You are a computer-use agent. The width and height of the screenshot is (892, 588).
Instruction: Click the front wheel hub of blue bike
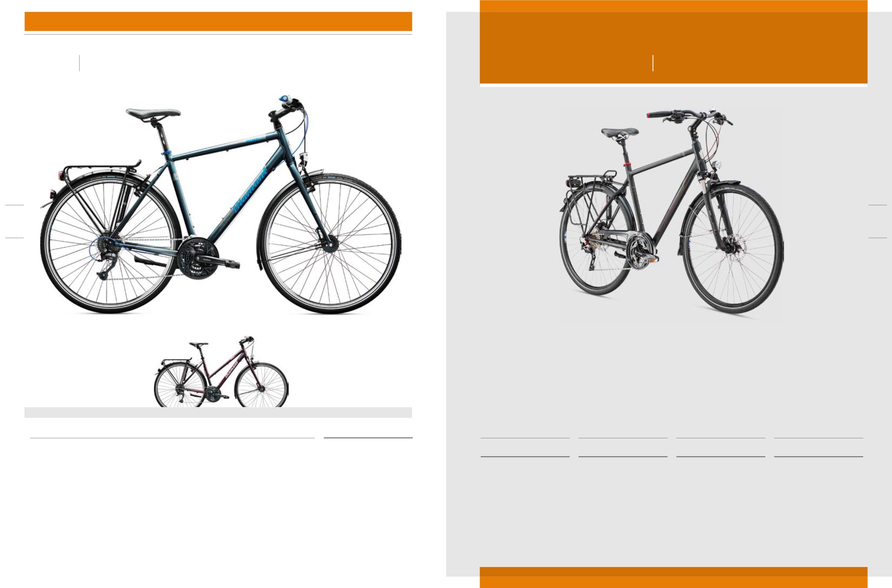point(332,243)
